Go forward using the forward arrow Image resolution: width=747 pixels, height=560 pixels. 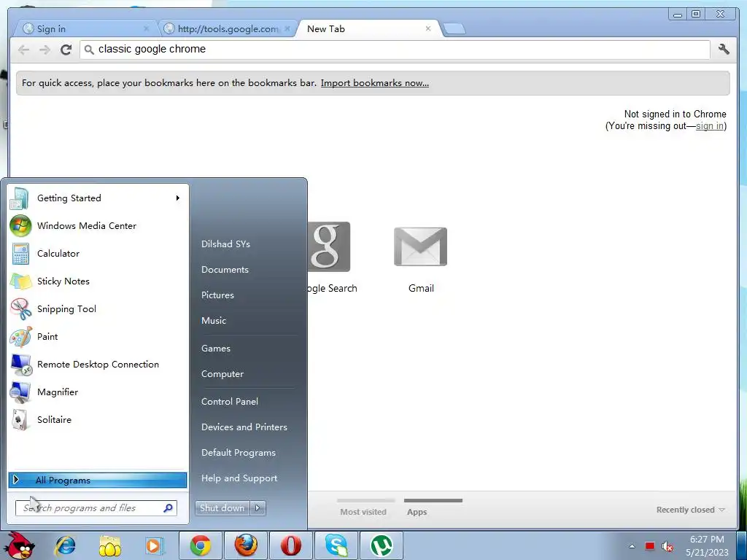(44, 50)
